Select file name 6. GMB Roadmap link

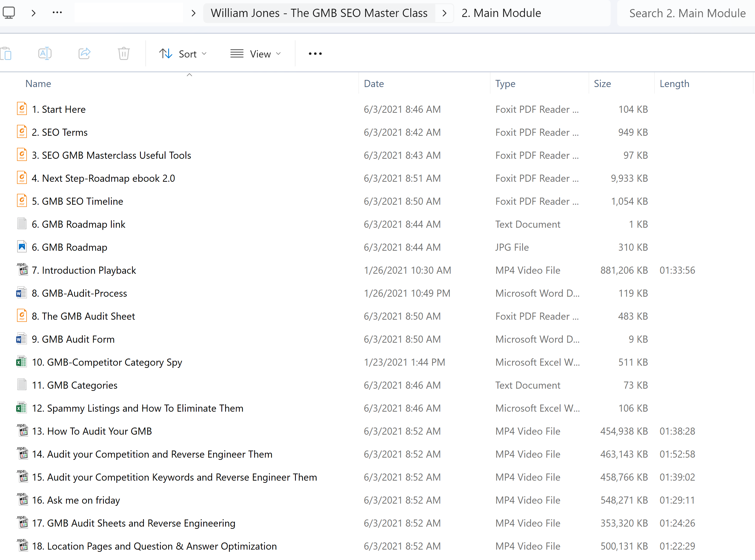point(78,224)
